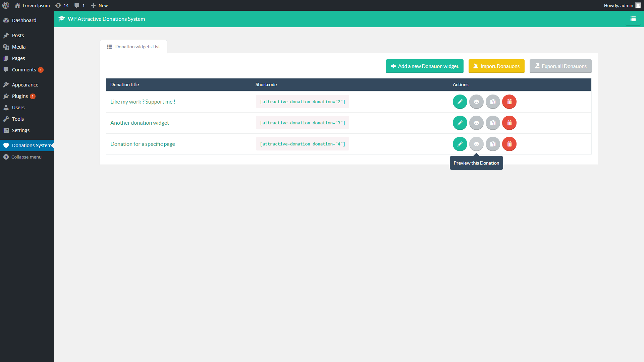
Task: Preview the 'Like my work' donation
Action: pos(476,102)
